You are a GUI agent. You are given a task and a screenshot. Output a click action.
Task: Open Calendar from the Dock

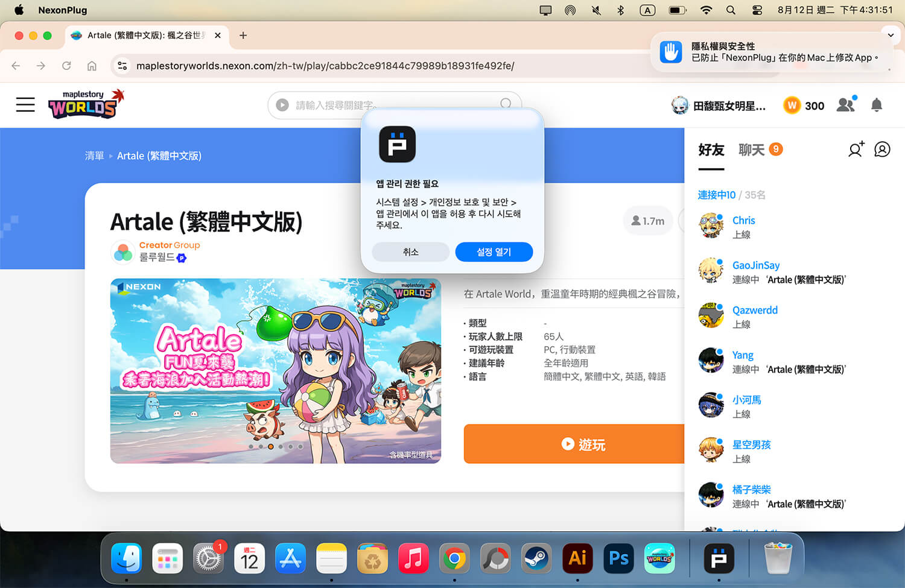coord(249,558)
